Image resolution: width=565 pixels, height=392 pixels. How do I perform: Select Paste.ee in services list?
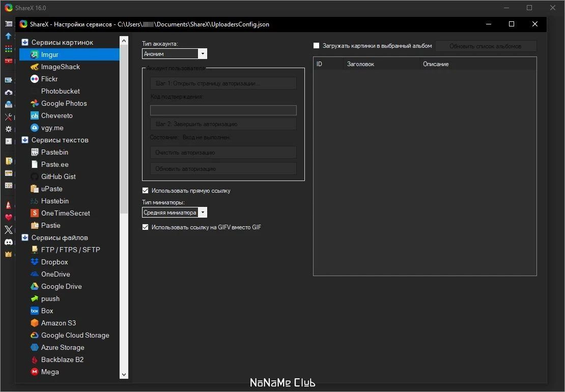[55, 165]
